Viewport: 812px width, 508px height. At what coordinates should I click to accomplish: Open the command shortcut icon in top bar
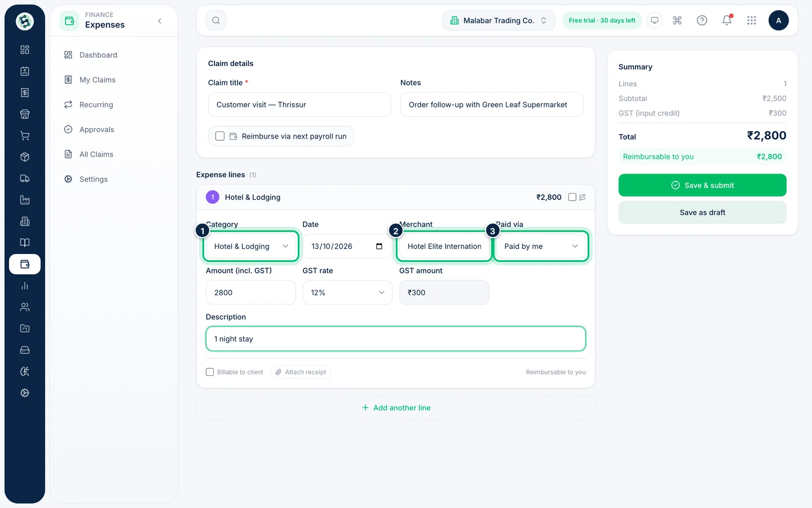click(677, 20)
